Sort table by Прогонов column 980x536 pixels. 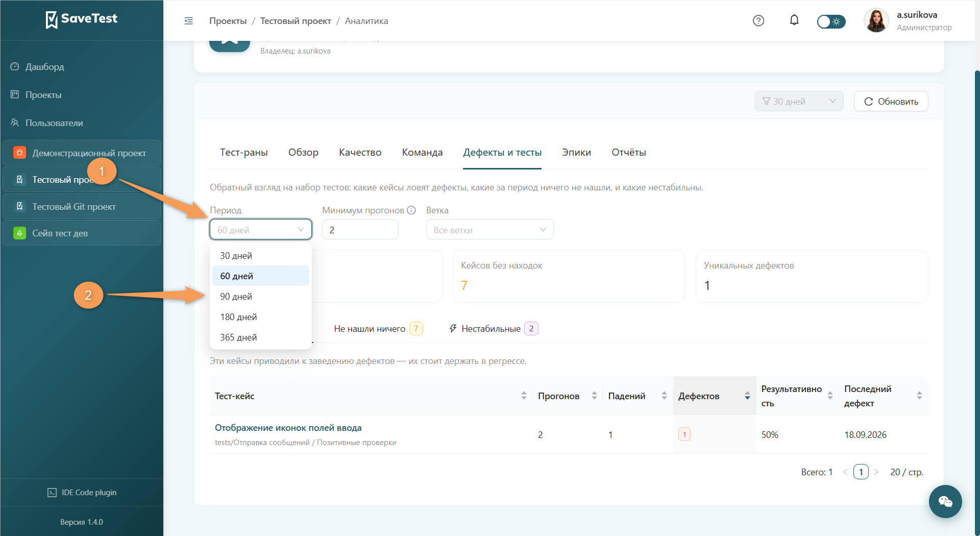[x=594, y=396]
